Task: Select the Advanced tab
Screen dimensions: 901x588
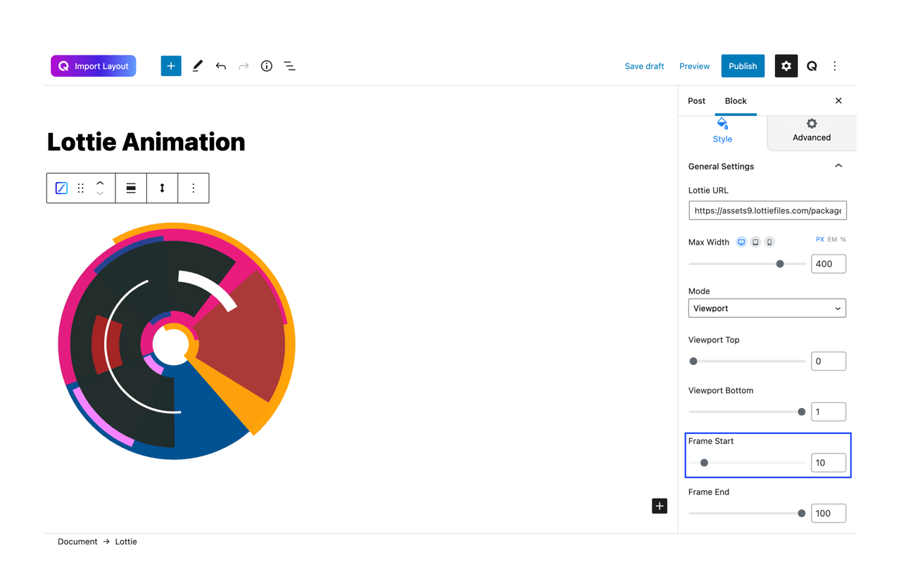Action: (x=812, y=132)
